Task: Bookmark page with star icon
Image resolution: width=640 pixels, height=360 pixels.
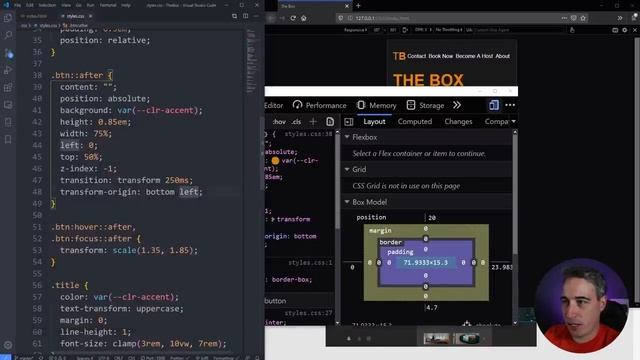Action: (583, 18)
